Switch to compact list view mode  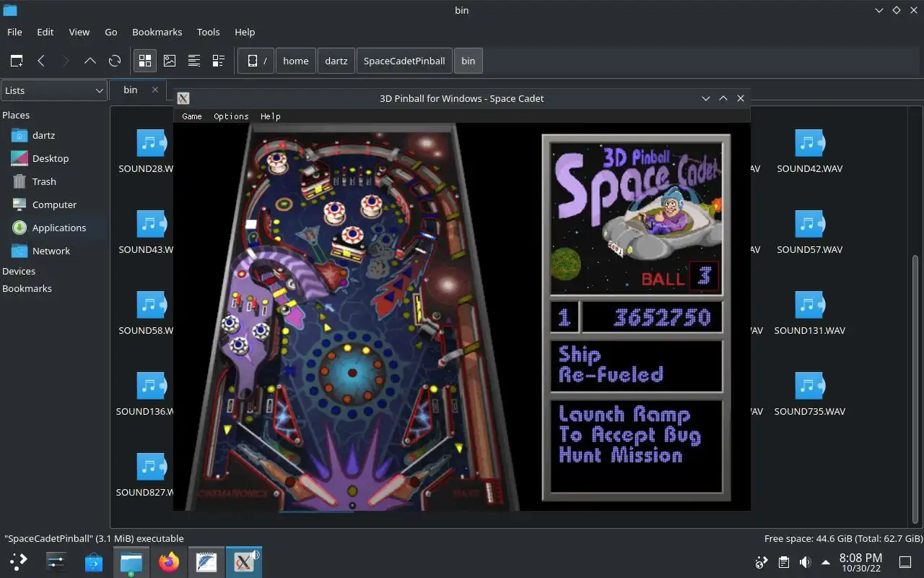(x=194, y=61)
